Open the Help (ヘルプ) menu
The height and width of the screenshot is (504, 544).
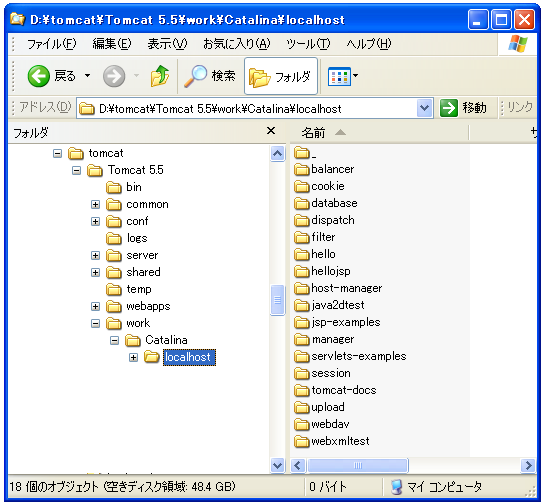click(x=368, y=44)
